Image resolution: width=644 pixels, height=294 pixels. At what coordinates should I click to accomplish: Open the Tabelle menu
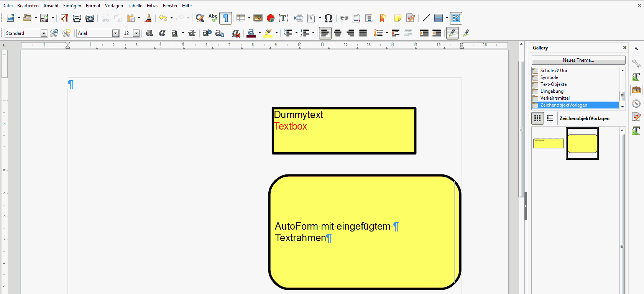click(x=135, y=6)
